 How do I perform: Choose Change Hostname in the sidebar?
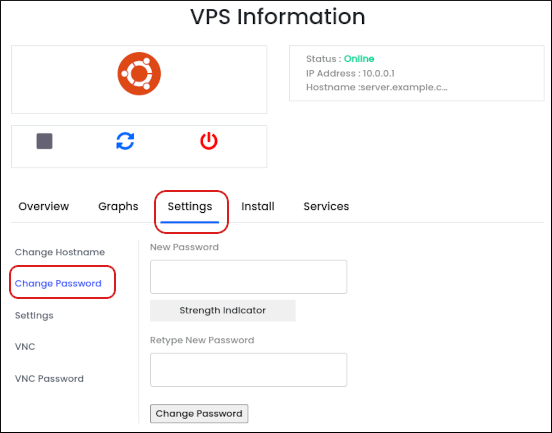60,252
